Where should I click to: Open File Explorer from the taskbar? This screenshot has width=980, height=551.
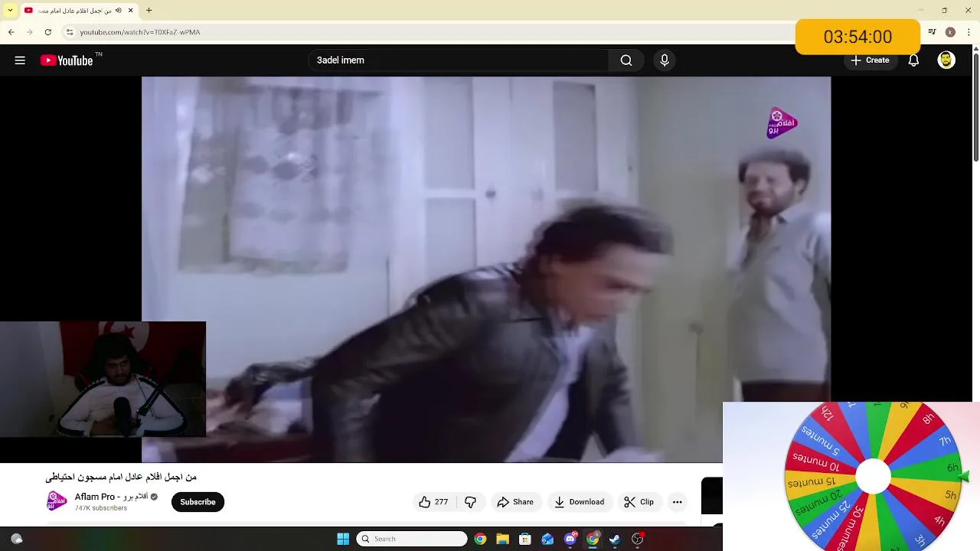[502, 539]
